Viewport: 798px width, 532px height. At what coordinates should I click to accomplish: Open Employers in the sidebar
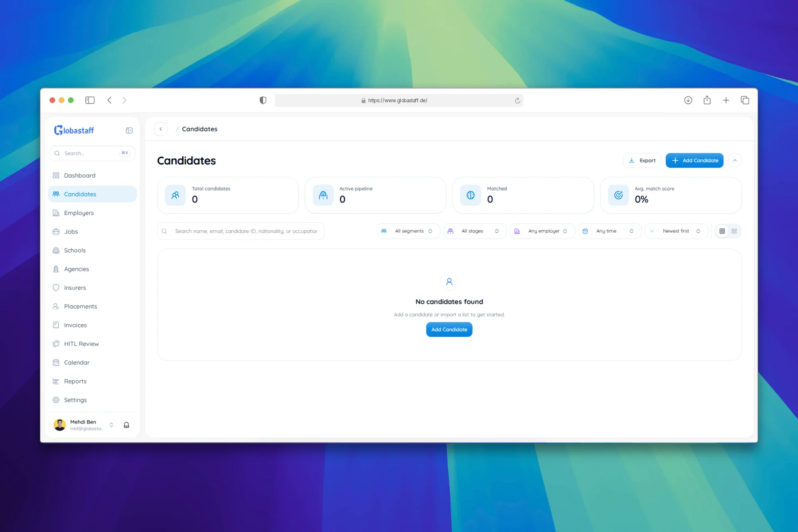coord(92,213)
